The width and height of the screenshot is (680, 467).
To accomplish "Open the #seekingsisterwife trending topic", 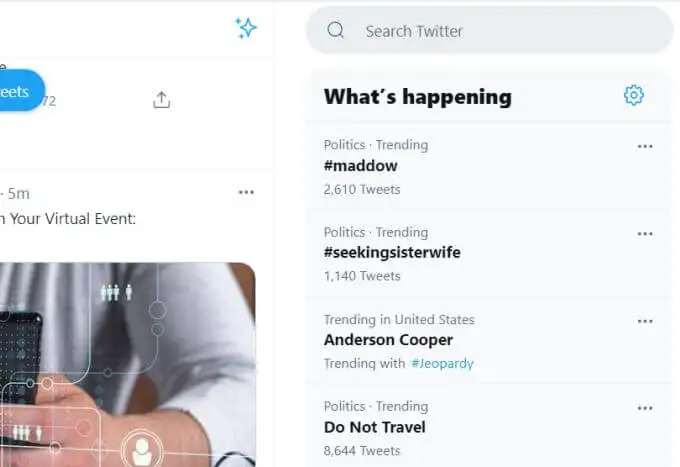I will (x=392, y=252).
